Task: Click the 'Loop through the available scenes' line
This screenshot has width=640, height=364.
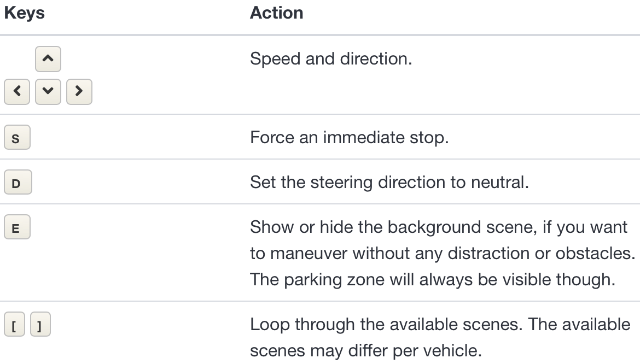Action: pos(440,325)
